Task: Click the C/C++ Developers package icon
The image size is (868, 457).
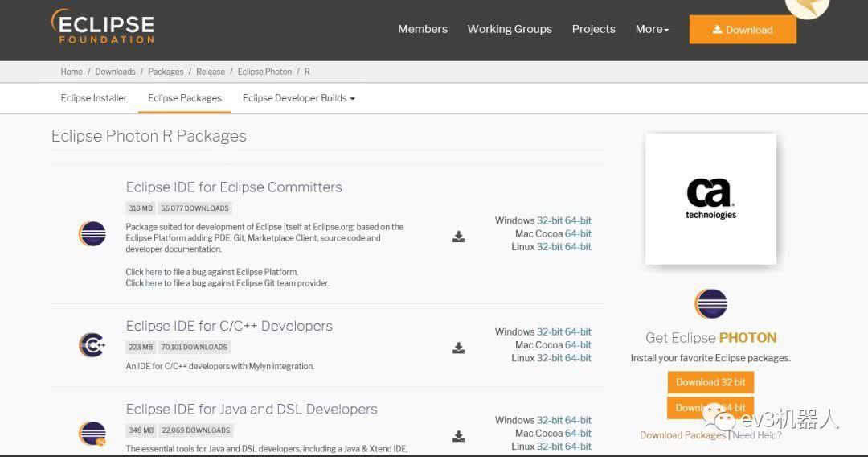Action: point(92,345)
